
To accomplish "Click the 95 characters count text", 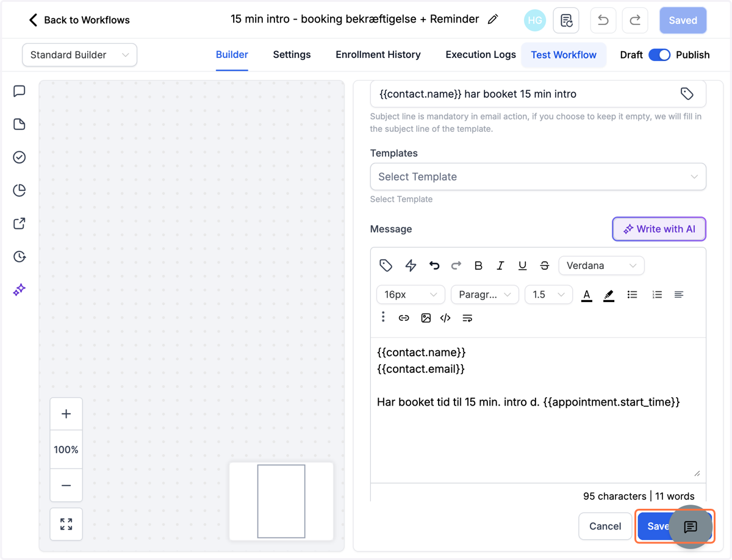I will [x=614, y=496].
